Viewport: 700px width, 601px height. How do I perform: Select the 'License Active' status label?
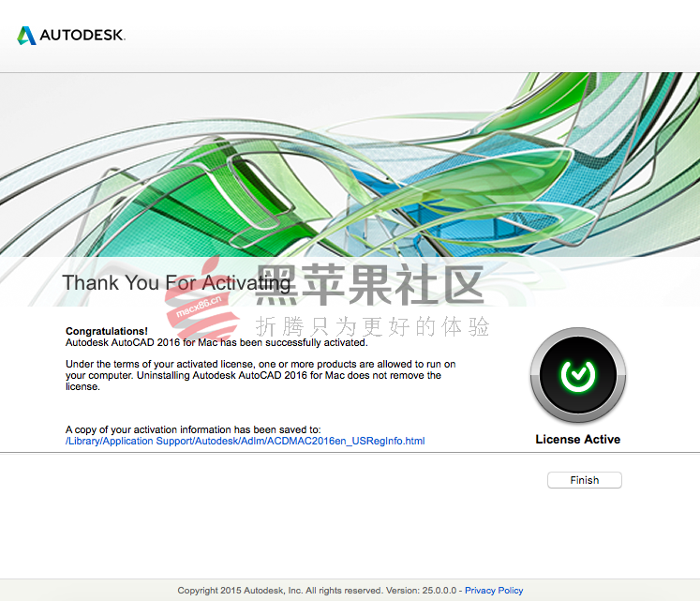click(577, 439)
